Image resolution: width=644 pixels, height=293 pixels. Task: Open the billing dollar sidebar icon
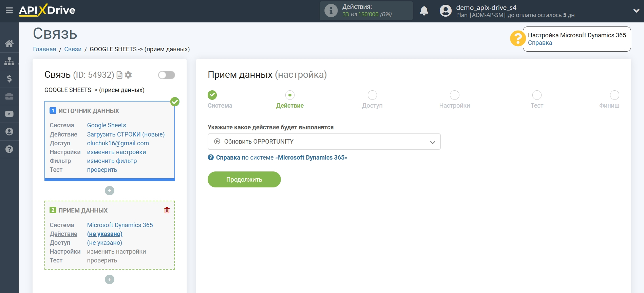[x=9, y=79]
